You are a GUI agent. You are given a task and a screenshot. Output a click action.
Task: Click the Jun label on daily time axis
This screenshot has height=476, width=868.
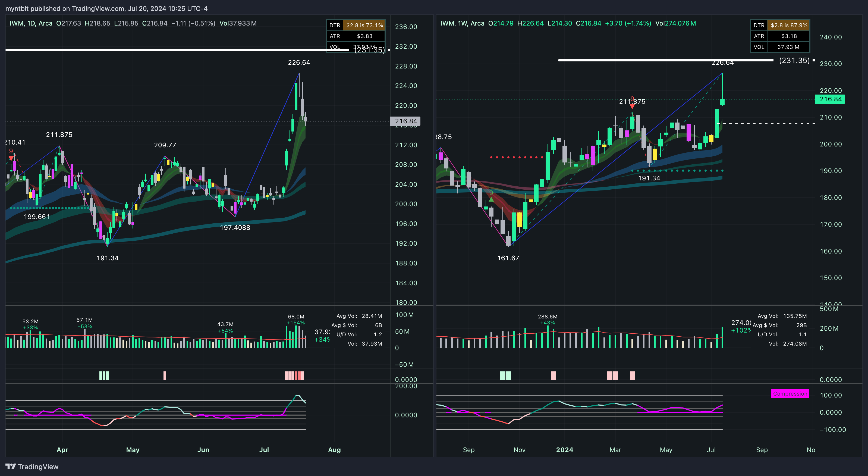[x=203, y=450]
